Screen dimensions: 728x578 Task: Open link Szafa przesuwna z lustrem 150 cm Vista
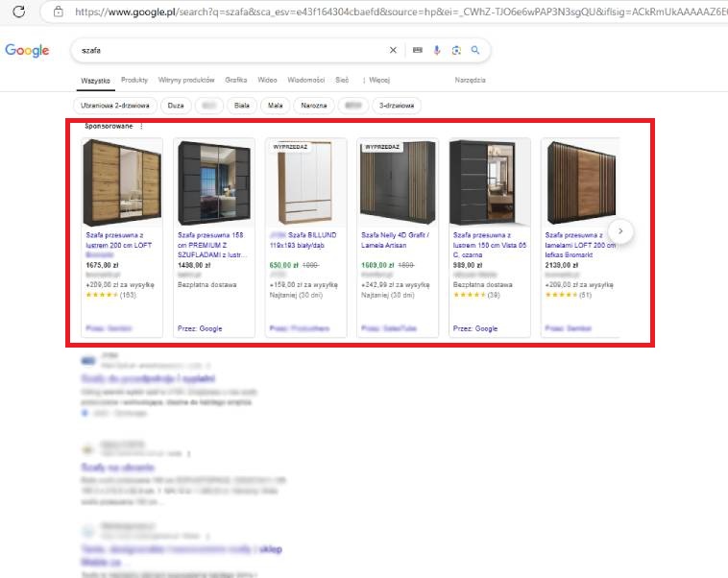490,245
